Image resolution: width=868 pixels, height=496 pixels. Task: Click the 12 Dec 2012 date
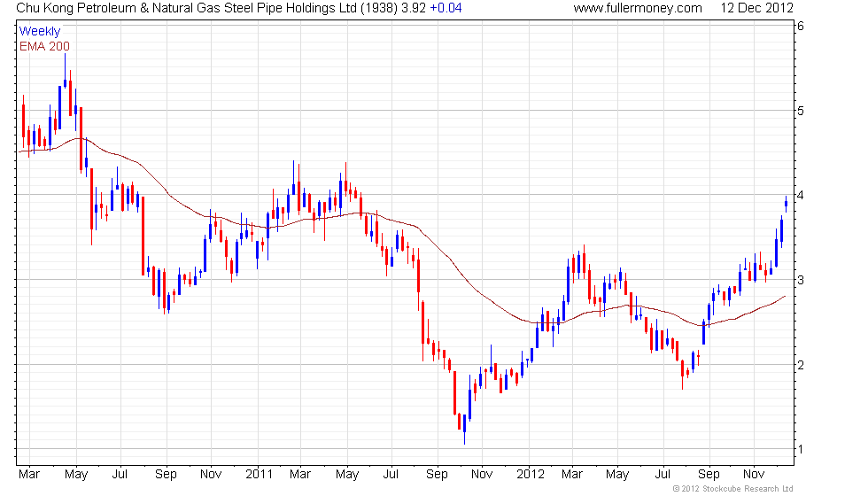coord(757,8)
